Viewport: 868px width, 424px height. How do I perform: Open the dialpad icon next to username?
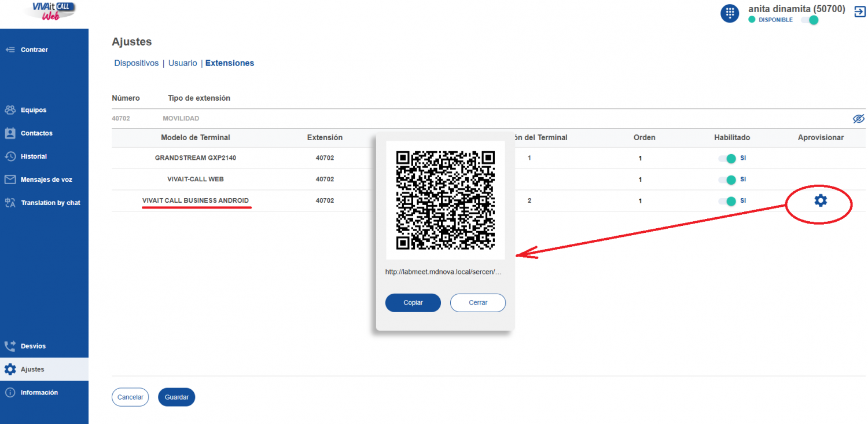tap(730, 13)
